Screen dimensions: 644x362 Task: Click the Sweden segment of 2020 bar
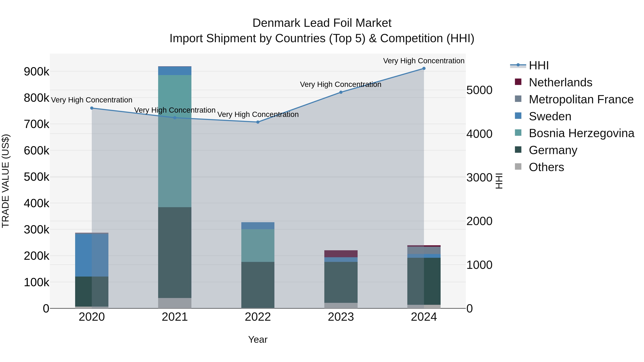tap(92, 255)
